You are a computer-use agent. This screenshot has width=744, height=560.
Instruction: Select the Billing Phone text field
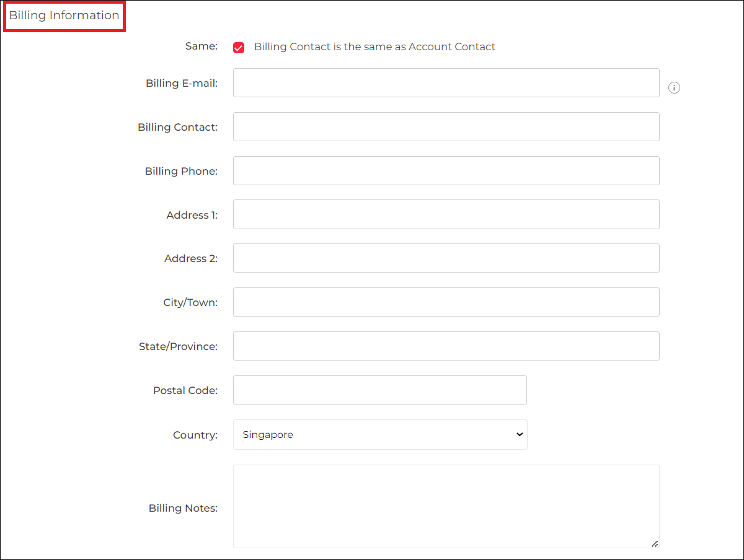click(x=446, y=170)
